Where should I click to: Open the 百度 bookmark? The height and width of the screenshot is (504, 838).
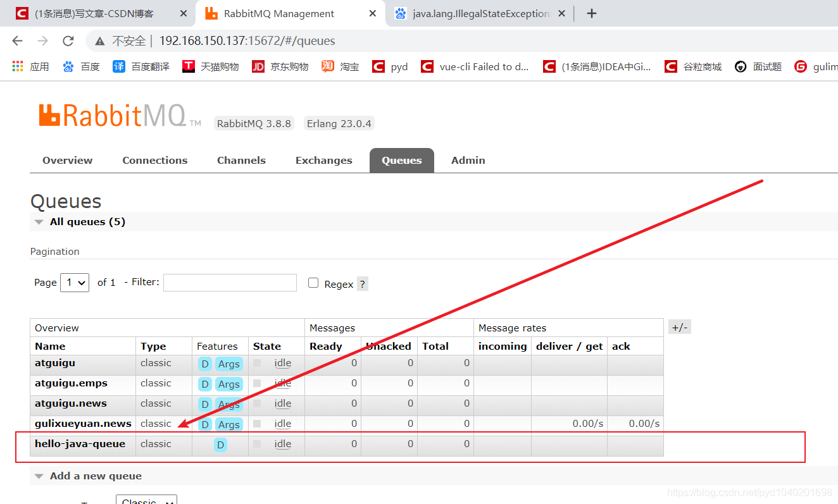[x=81, y=66]
